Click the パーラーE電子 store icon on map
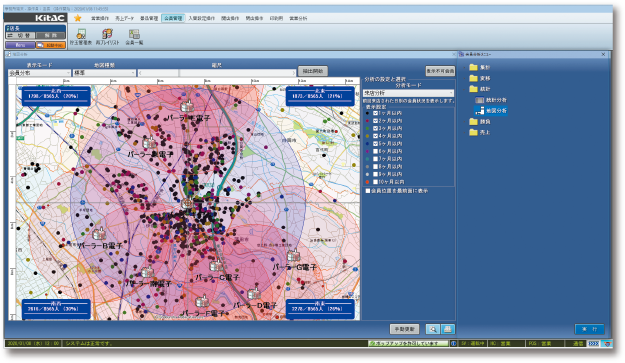625x363 pixels. pyautogui.click(x=187, y=106)
